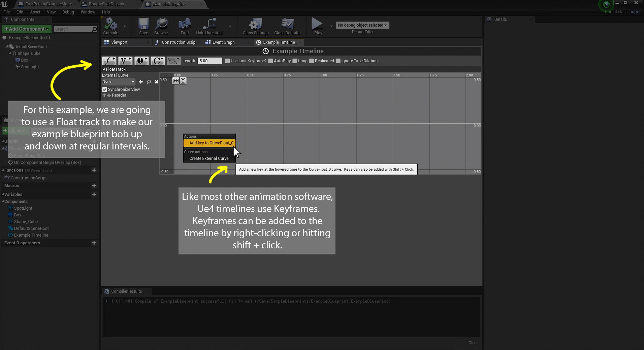The height and width of the screenshot is (350, 644).
Task: Open the File menu
Action: coord(6,12)
